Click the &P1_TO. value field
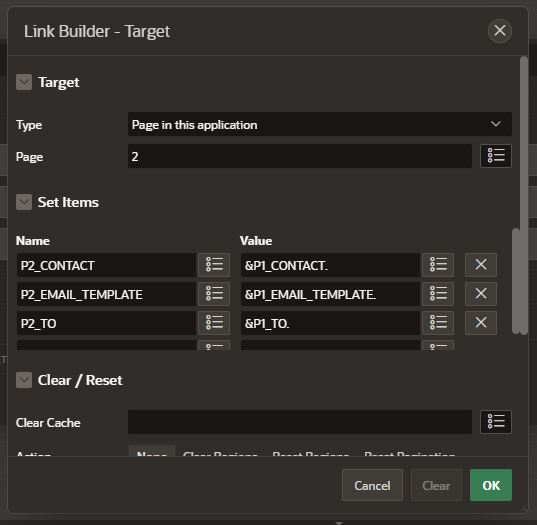 click(x=330, y=323)
